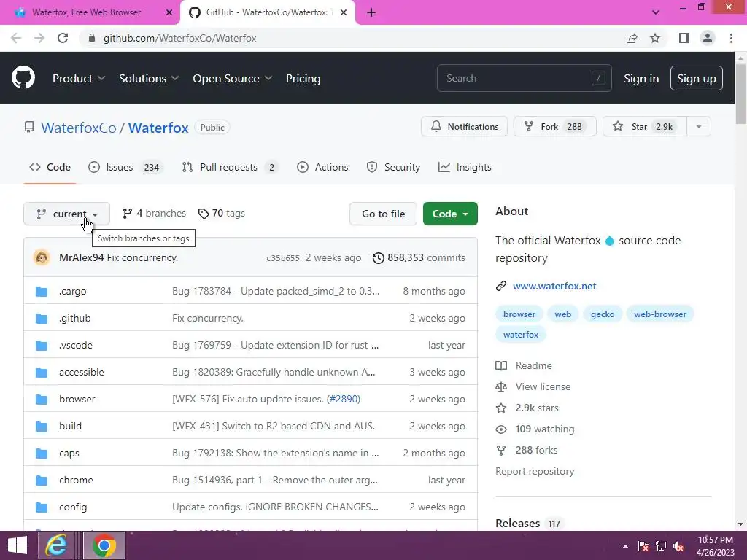Viewport: 747px width, 560px height.
Task: Bookmark this page with star icon
Action: pyautogui.click(x=655, y=38)
